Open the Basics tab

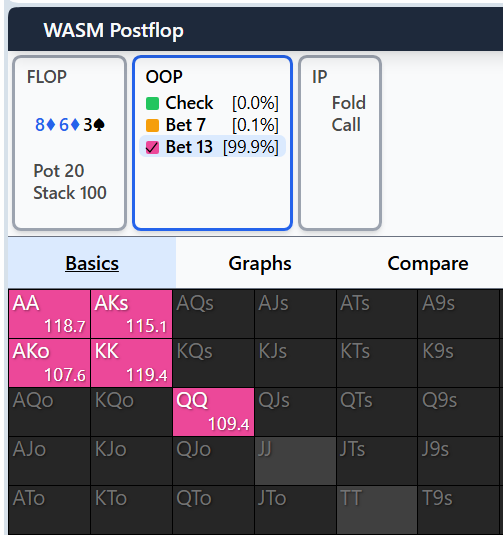pyautogui.click(x=92, y=263)
